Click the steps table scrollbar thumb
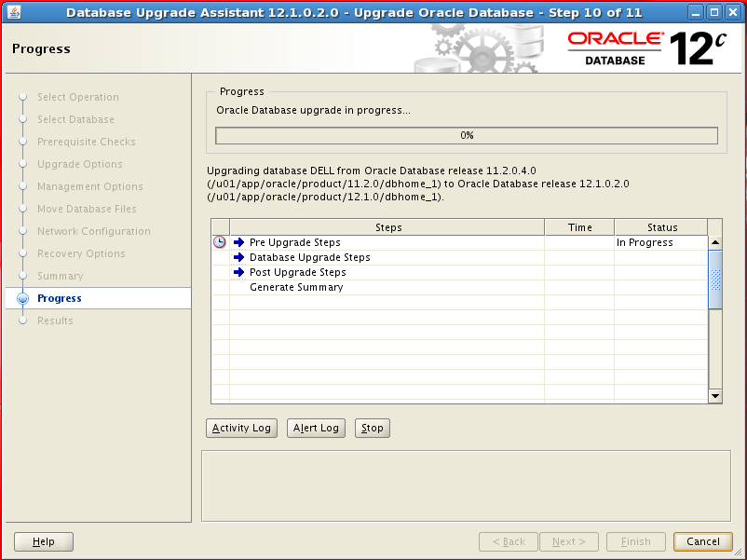Image resolution: width=747 pixels, height=560 pixels. [715, 280]
